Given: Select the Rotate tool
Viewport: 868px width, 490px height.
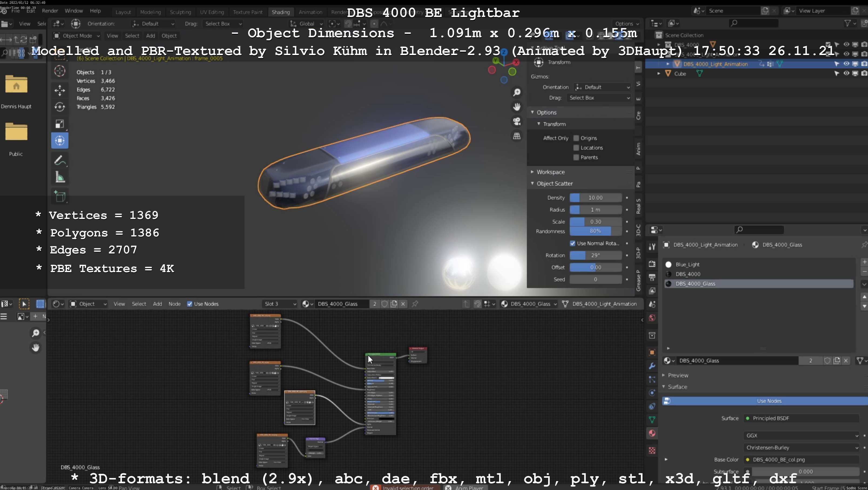Looking at the screenshot, I should click(60, 107).
